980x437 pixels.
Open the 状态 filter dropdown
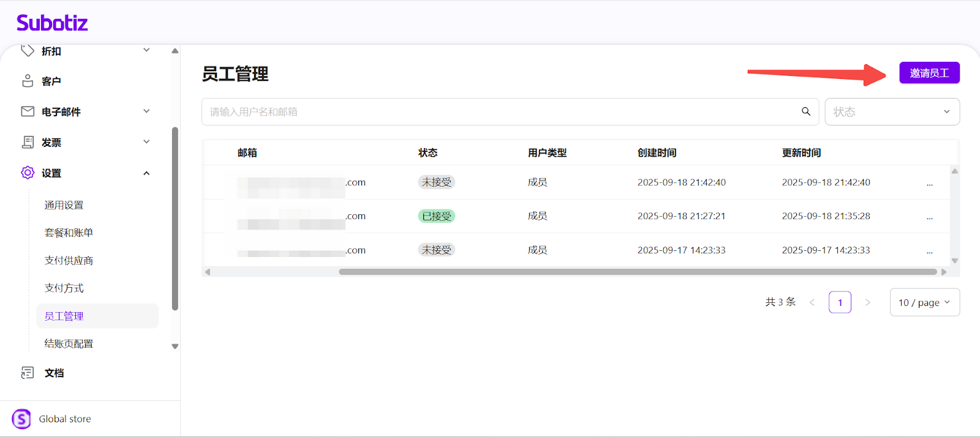coord(892,112)
